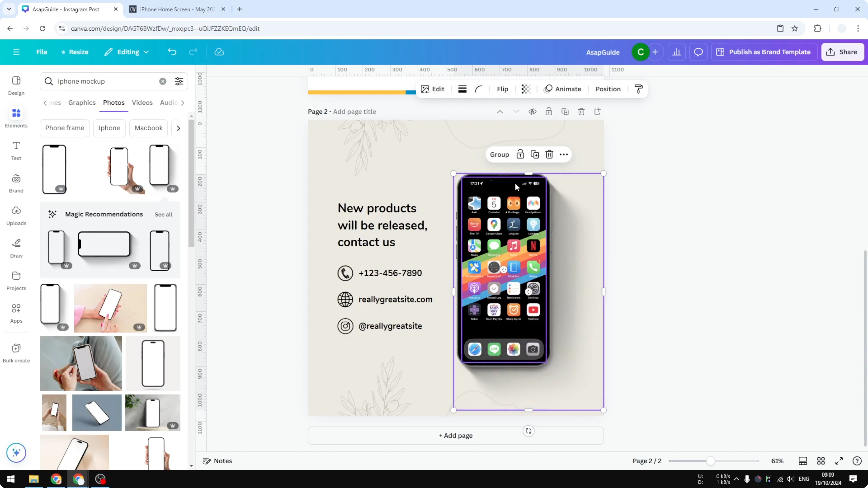Click the Animate icon in toolbar

click(x=562, y=89)
